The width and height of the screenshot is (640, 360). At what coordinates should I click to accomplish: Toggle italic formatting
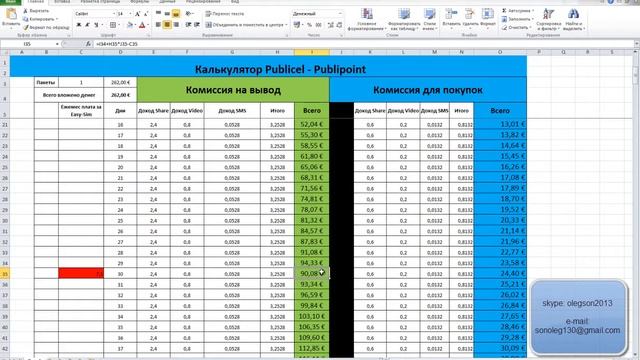point(87,25)
